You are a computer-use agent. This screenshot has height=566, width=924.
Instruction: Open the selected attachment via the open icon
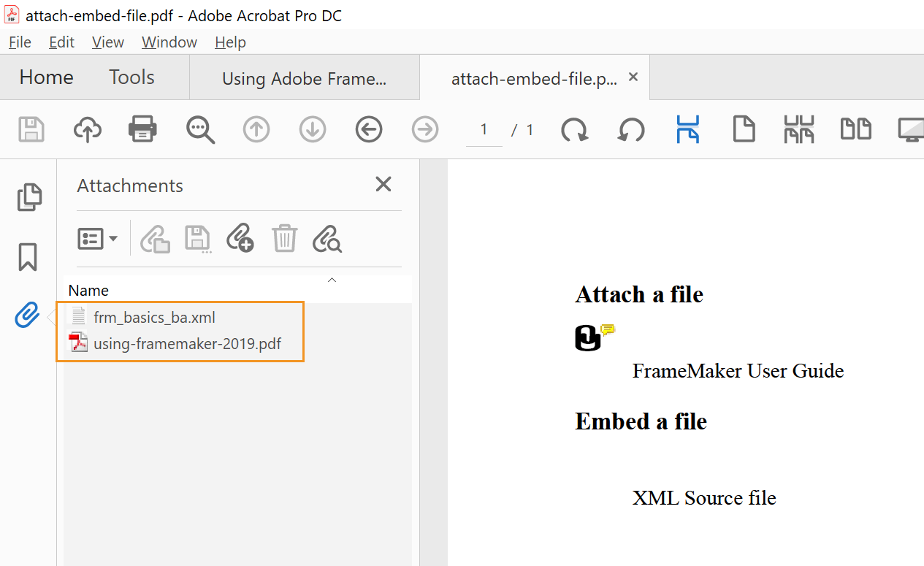154,238
